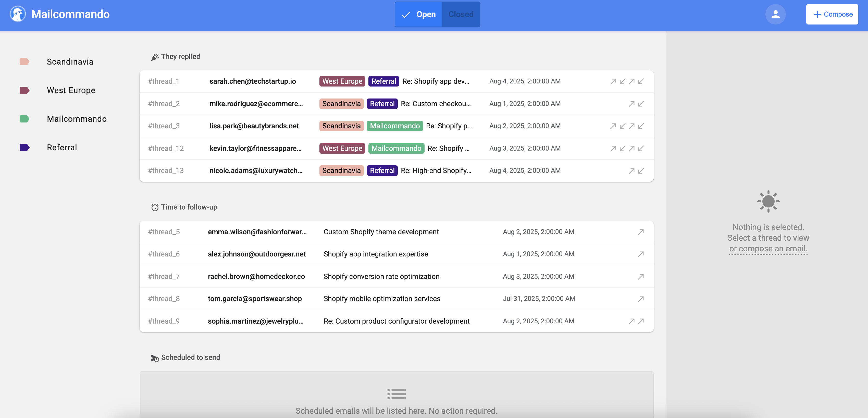The width and height of the screenshot is (868, 418).
Task: Click the message arrows on sarah.chen thread row
Action: coord(627,81)
